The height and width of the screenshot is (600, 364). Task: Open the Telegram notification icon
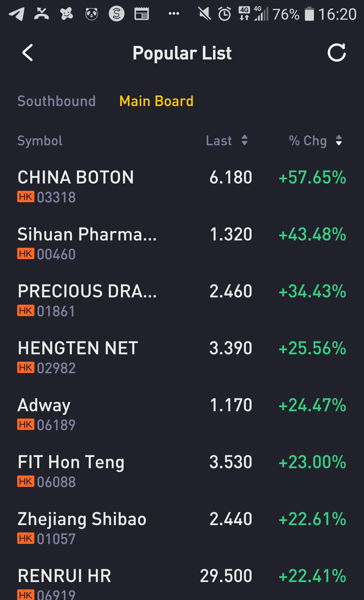pyautogui.click(x=16, y=14)
